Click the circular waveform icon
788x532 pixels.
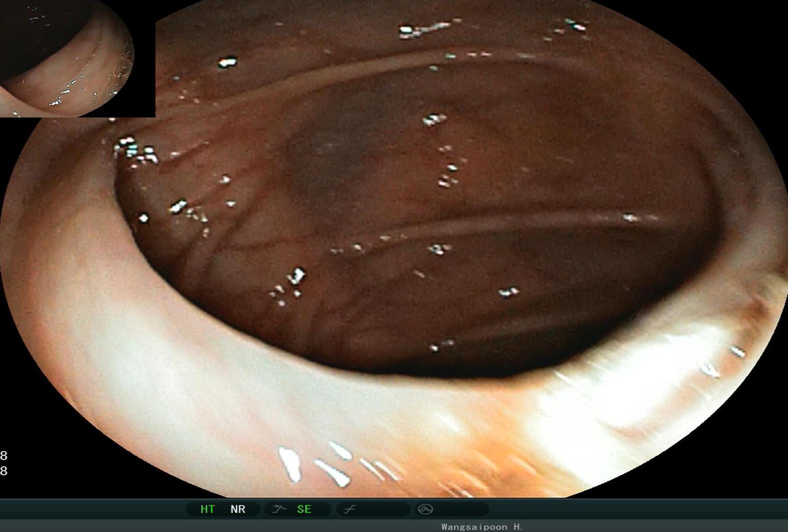426,509
